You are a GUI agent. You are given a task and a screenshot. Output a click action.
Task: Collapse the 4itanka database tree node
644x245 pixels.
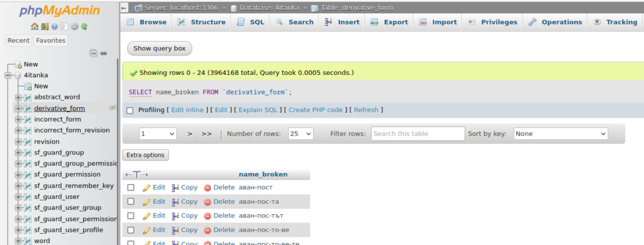click(8, 75)
